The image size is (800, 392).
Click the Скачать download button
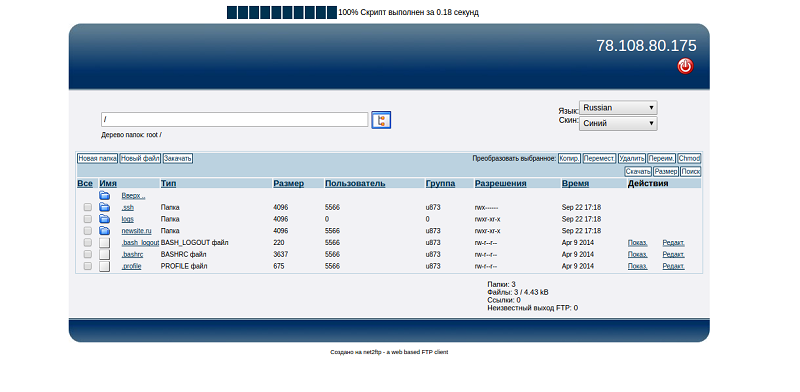tap(638, 172)
